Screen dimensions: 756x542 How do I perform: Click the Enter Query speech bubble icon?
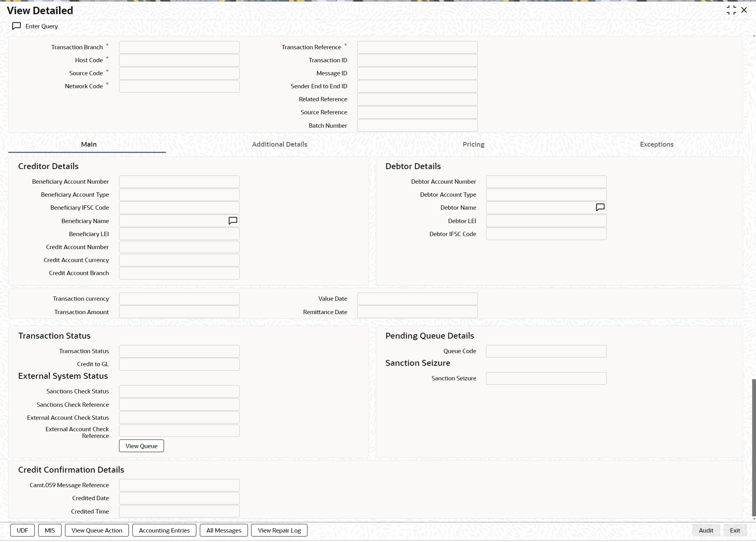[x=17, y=26]
